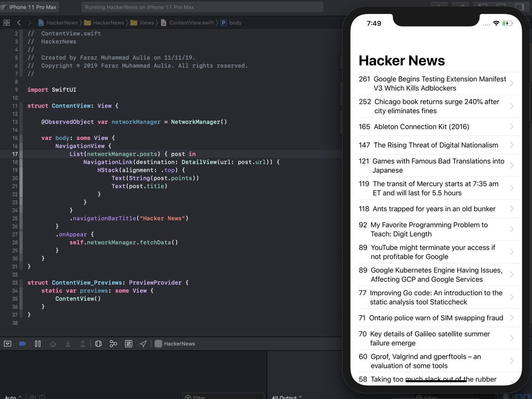Open The Rising Threat of Digital Nationalism
The height and width of the screenshot is (399, 532).
(x=436, y=145)
